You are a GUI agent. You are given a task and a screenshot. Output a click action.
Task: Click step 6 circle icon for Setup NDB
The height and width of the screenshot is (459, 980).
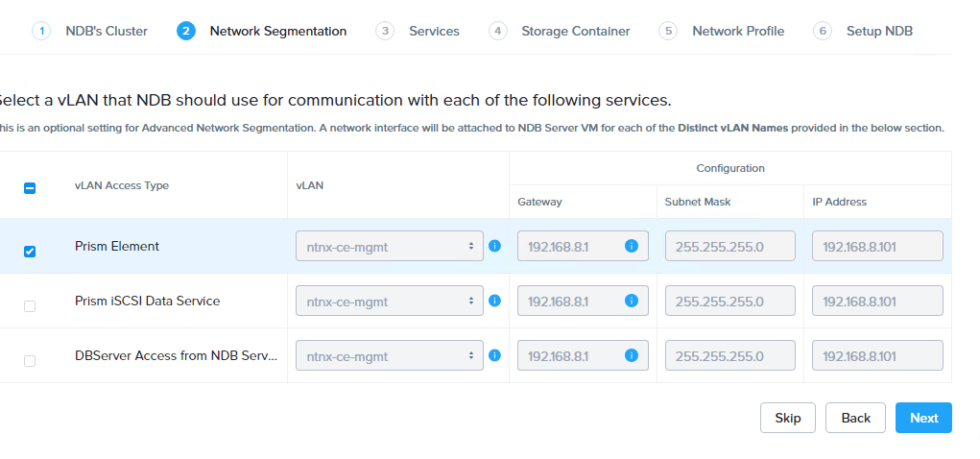coord(822,31)
